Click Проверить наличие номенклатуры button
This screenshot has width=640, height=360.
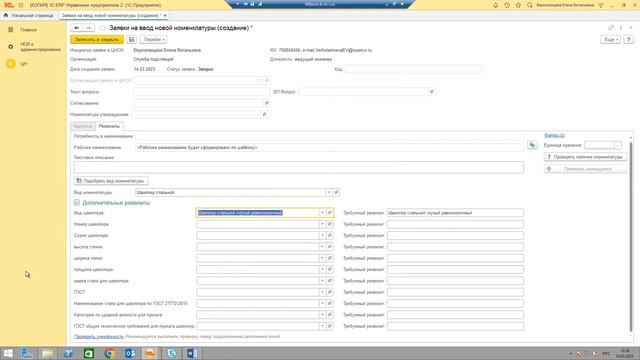pos(585,157)
